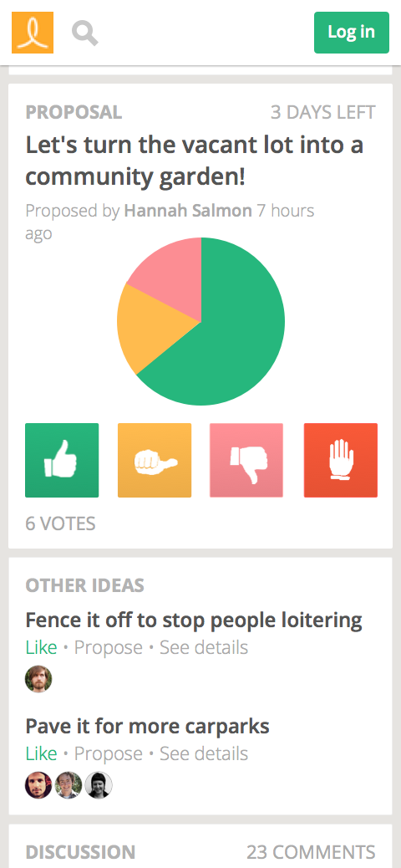This screenshot has width=401, height=868.
Task: Like the 'Fence it off' idea
Action: [x=42, y=647]
